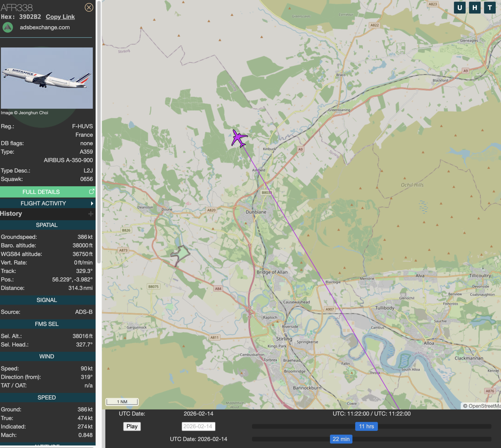This screenshot has height=448, width=501.
Task: Close the AFR338 aircraft info panel
Action: pos(89,7)
